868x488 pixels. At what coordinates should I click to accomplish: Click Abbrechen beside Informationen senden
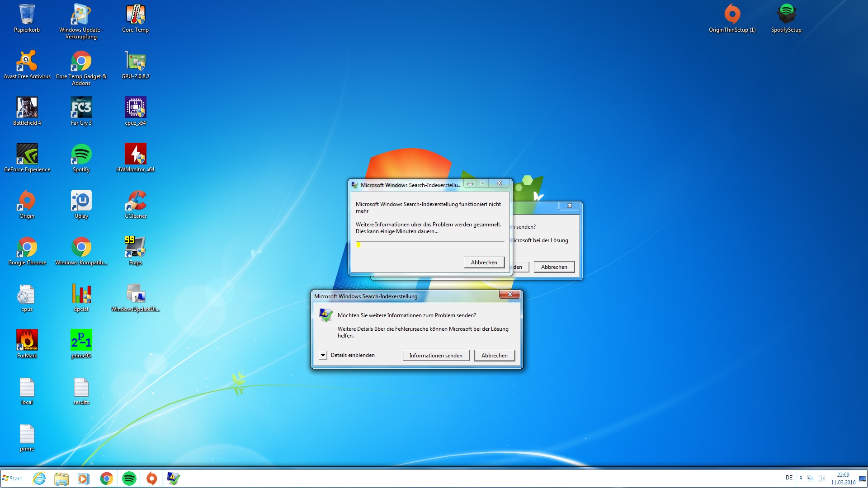pos(494,356)
